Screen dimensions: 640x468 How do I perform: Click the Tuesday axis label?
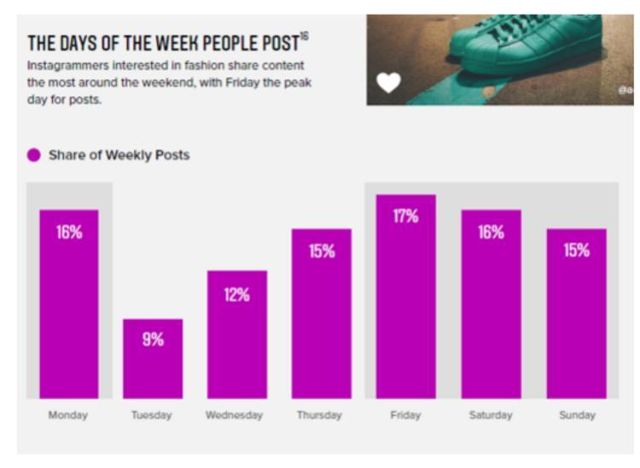pos(153,414)
